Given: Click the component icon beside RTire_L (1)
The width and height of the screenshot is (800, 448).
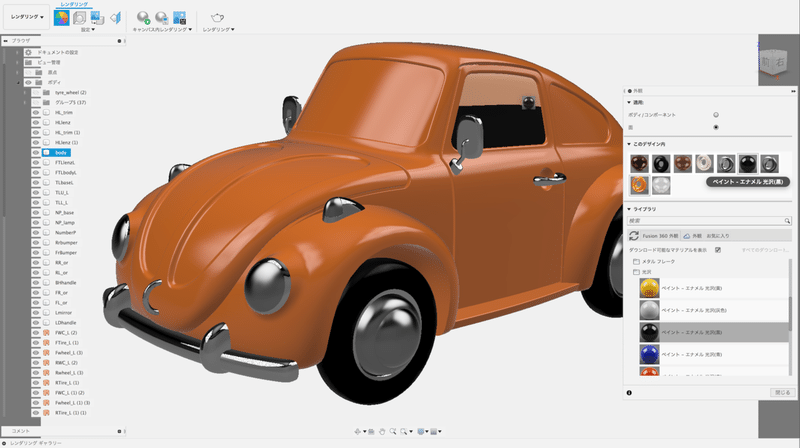Looking at the screenshot, I should pos(46,383).
